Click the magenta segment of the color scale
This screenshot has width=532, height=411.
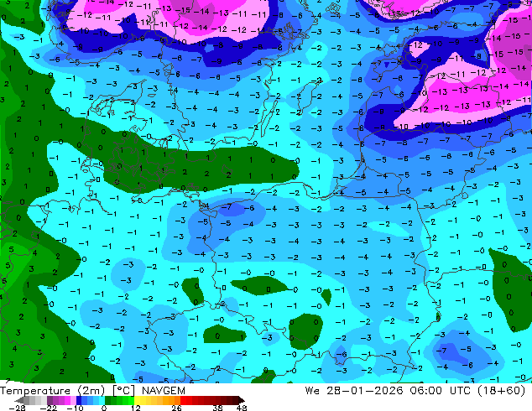pyautogui.click(x=67, y=400)
